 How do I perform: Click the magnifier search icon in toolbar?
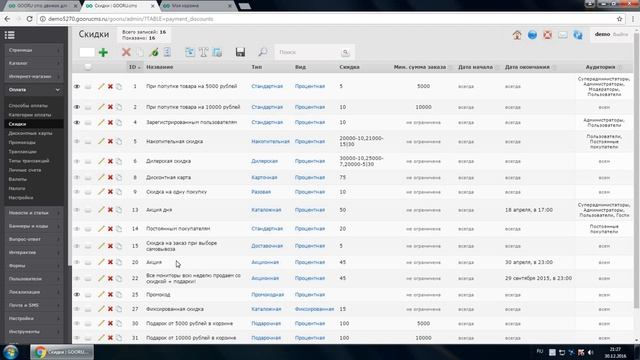pyautogui.click(x=263, y=52)
